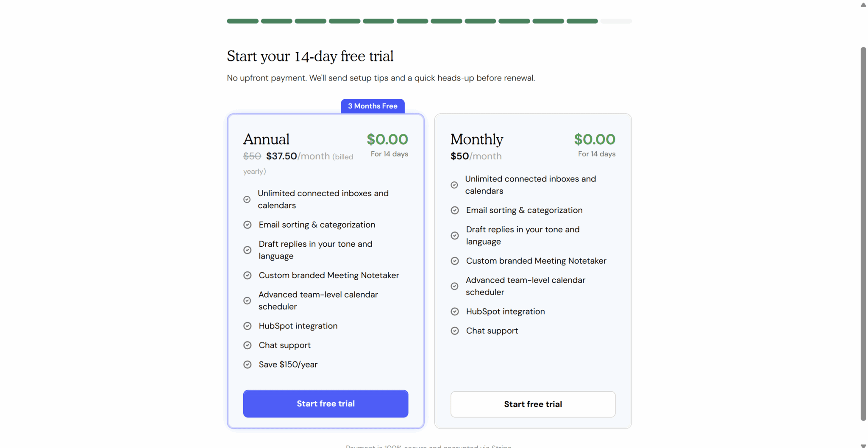
Task: Click the downward scroll arrow at bottom right
Action: (x=863, y=443)
